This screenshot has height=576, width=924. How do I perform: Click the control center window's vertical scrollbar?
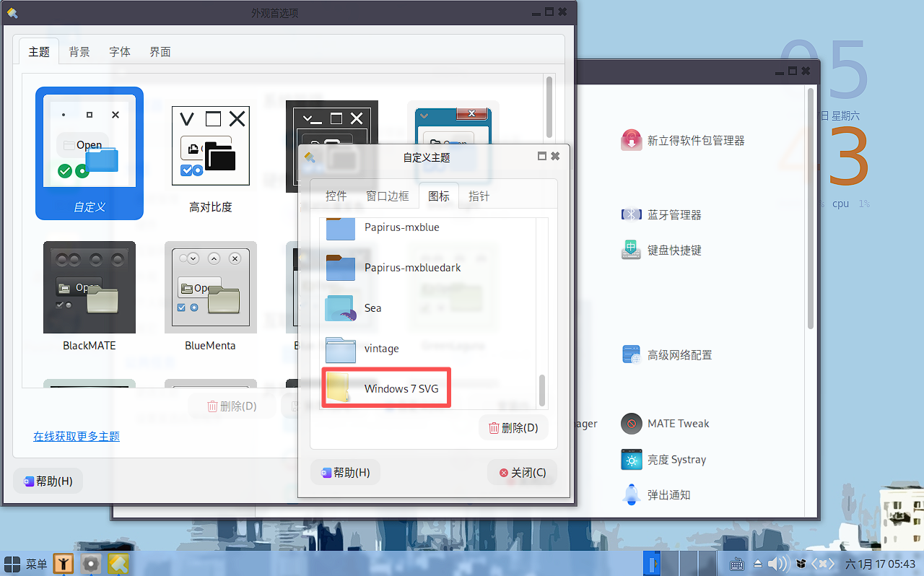811,208
